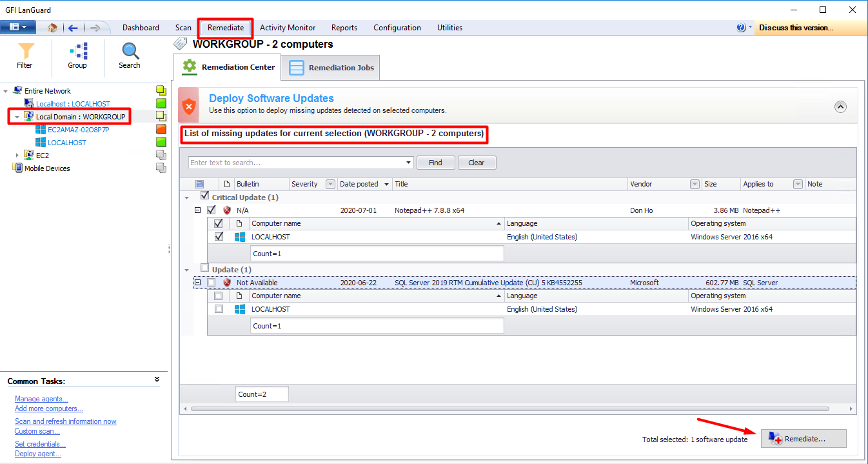Collapse the Notepad++ update detail rows
The width and height of the screenshot is (868, 464).
point(198,210)
